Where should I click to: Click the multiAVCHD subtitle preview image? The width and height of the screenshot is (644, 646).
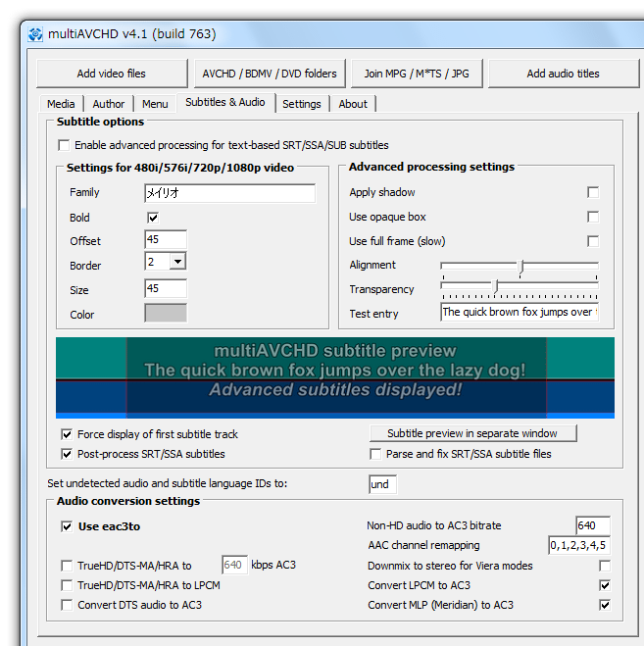click(x=335, y=377)
